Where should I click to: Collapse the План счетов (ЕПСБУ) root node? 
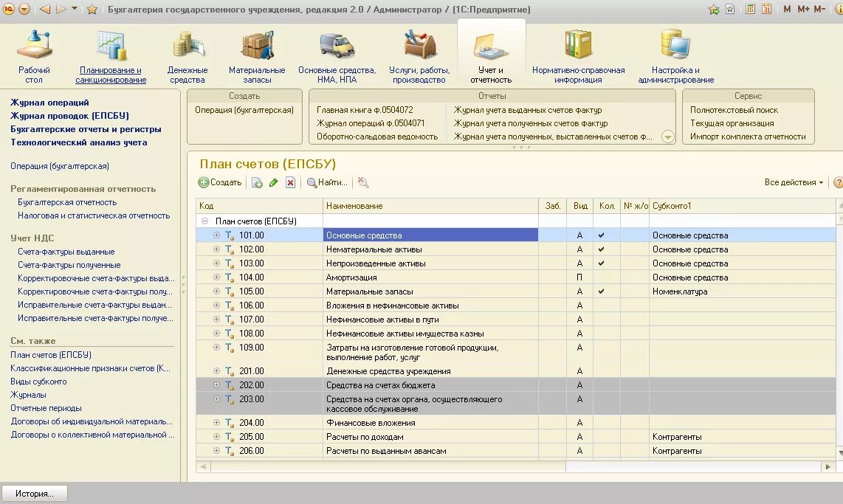tap(204, 221)
